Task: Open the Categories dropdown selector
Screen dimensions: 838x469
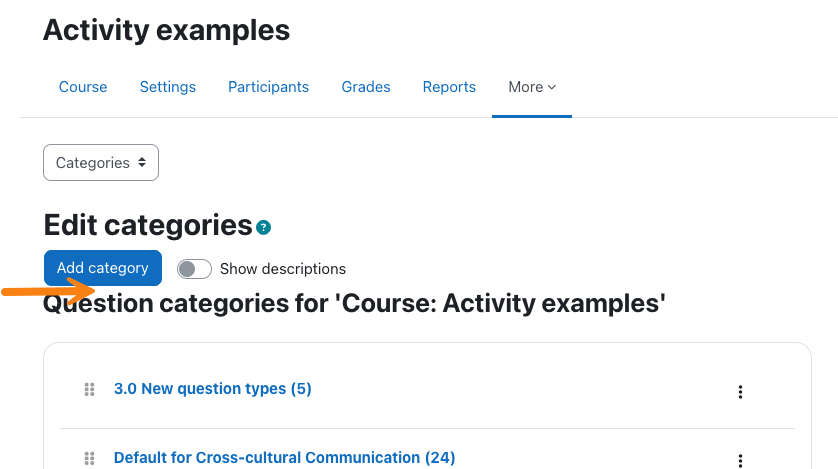Action: (x=101, y=162)
